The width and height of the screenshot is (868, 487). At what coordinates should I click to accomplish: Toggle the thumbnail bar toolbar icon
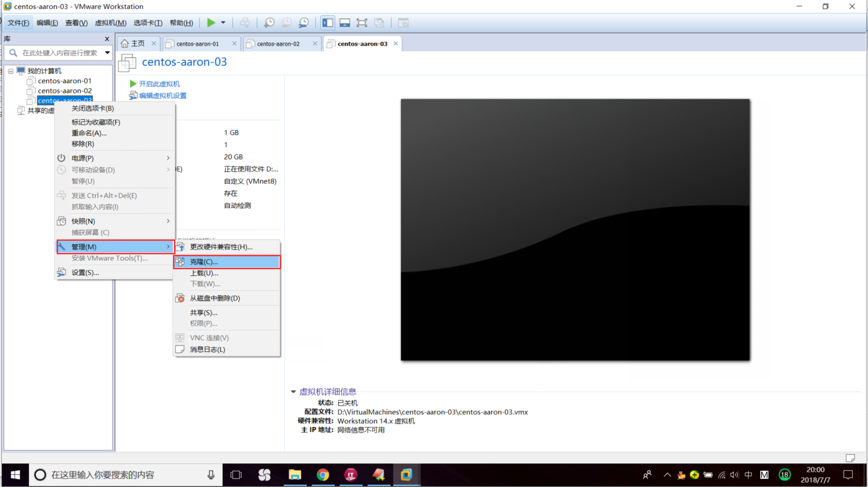[x=345, y=23]
